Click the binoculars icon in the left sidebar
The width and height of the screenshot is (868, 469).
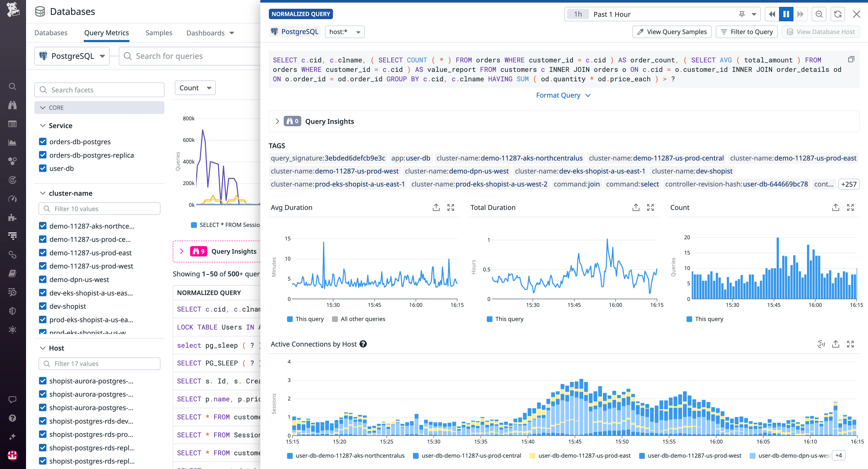click(13, 105)
